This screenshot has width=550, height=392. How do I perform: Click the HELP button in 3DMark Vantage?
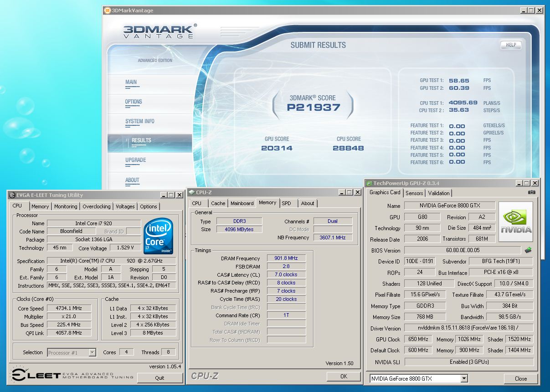(511, 45)
